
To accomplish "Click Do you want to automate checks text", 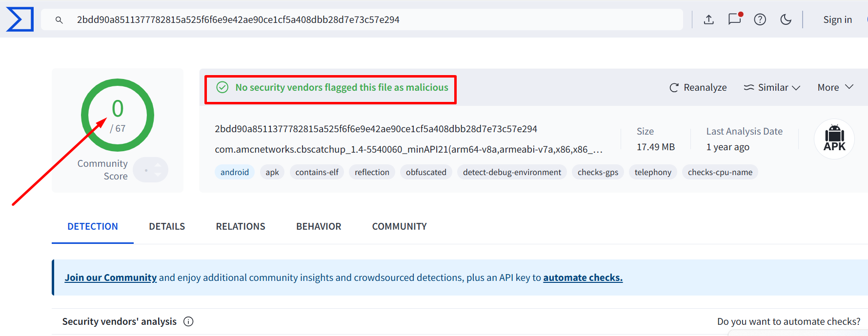I will pyautogui.click(x=788, y=321).
